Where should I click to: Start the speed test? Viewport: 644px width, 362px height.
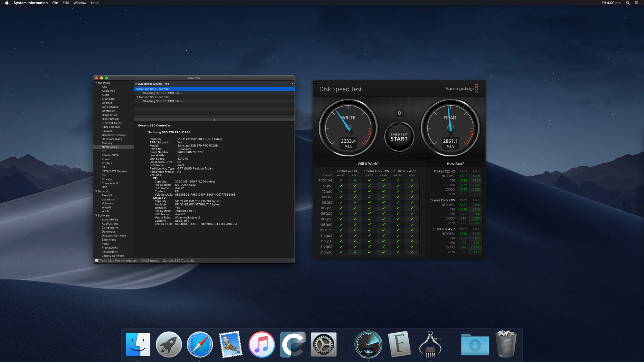(x=399, y=137)
